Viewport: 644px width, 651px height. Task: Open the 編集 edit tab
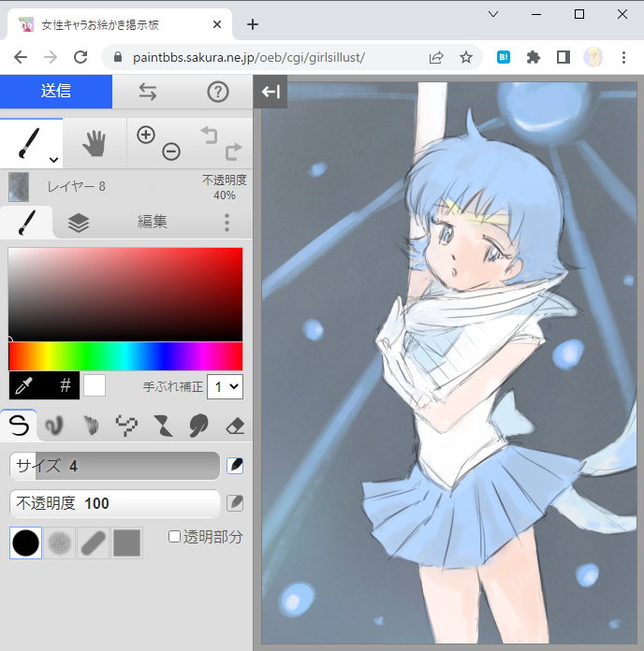153,222
